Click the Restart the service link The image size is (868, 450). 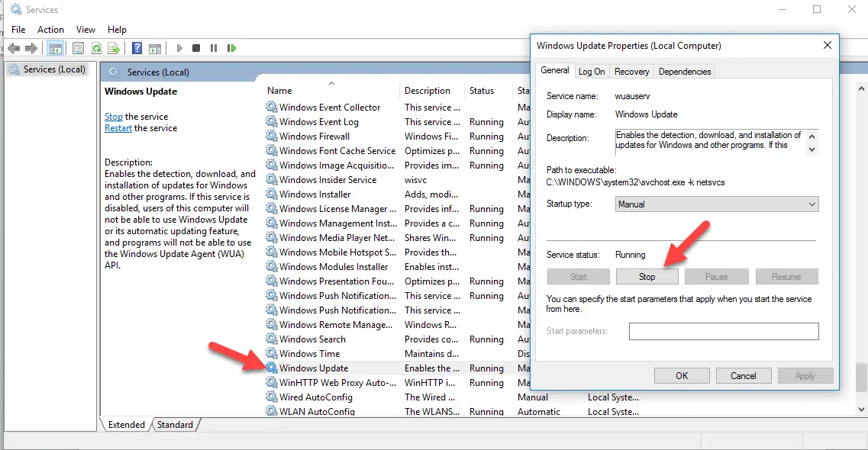[118, 128]
